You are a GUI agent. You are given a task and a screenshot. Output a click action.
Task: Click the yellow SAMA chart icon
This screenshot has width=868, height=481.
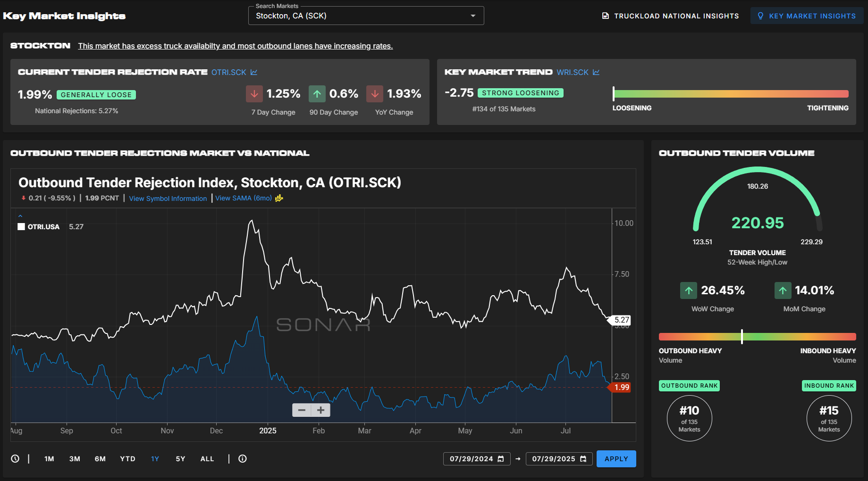click(x=279, y=198)
